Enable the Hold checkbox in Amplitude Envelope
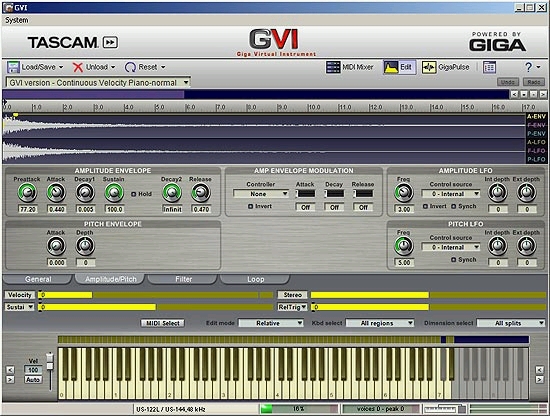Viewport: 550px width, 416px height. coord(133,194)
